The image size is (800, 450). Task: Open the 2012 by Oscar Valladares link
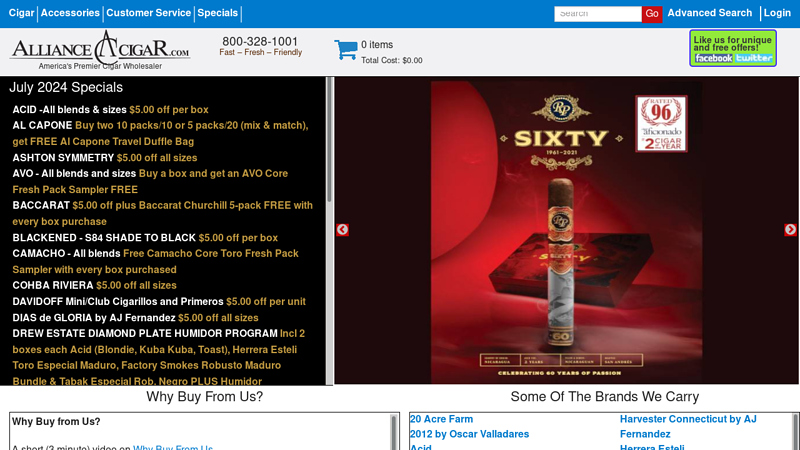[469, 434]
